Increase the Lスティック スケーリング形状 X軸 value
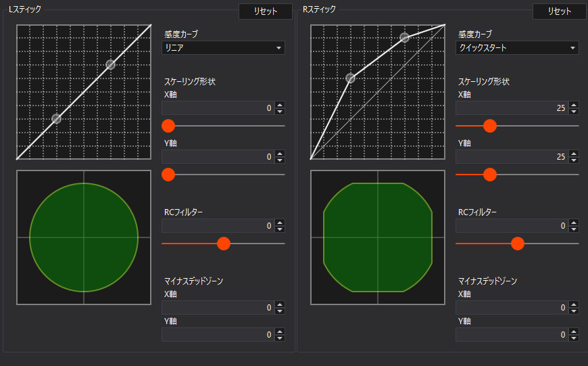The image size is (588, 366). pos(280,105)
